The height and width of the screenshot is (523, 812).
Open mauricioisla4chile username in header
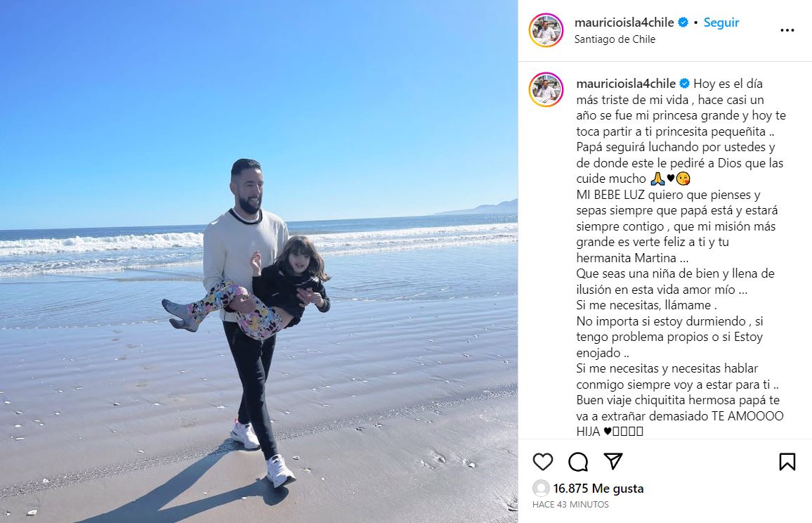click(x=624, y=22)
